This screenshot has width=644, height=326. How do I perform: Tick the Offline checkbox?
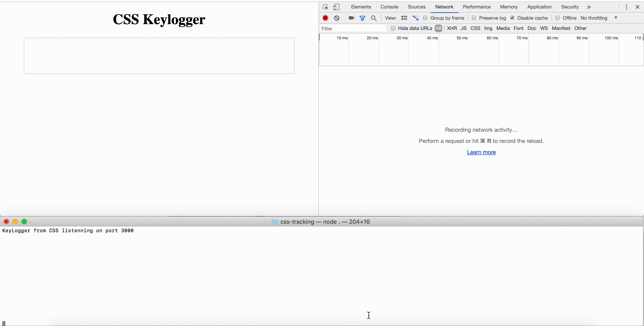[x=557, y=18]
